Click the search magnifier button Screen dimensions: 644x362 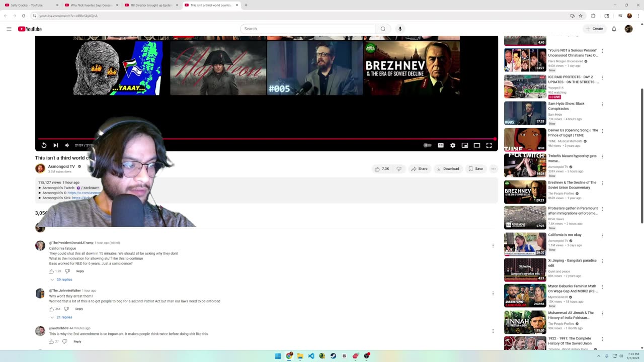pyautogui.click(x=383, y=29)
